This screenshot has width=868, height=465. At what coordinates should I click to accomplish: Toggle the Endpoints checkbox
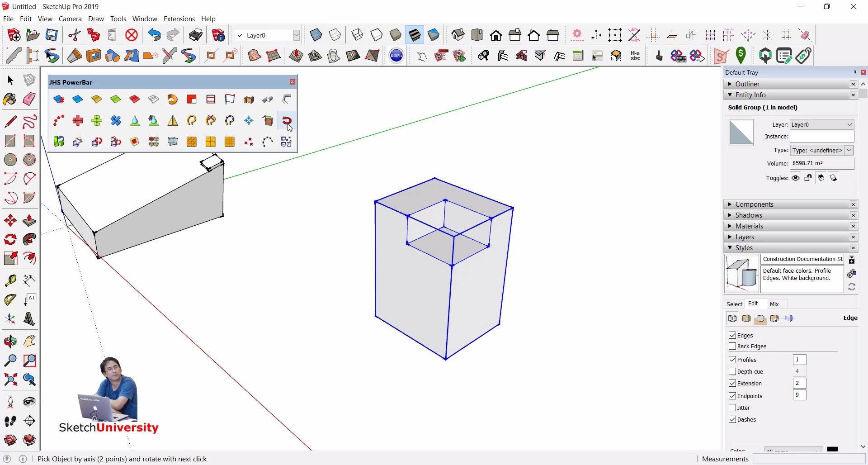point(732,396)
